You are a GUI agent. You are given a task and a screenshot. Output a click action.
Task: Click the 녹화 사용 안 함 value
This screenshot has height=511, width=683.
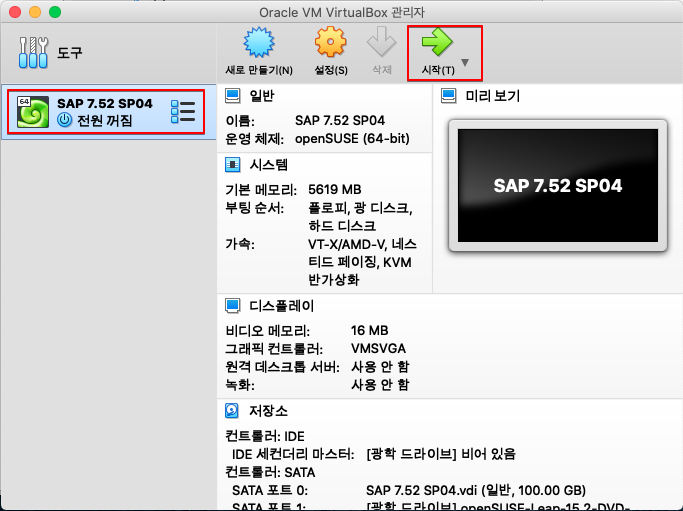pyautogui.click(x=380, y=385)
